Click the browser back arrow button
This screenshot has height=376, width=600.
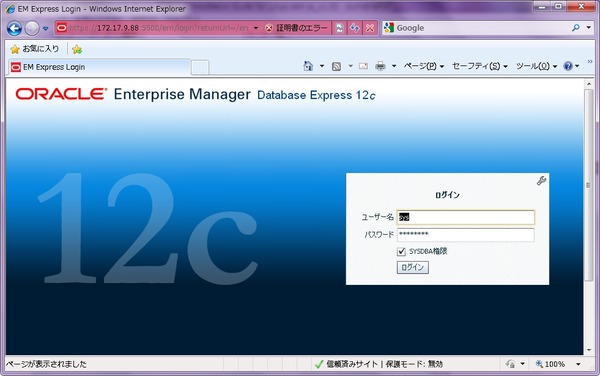click(14, 28)
